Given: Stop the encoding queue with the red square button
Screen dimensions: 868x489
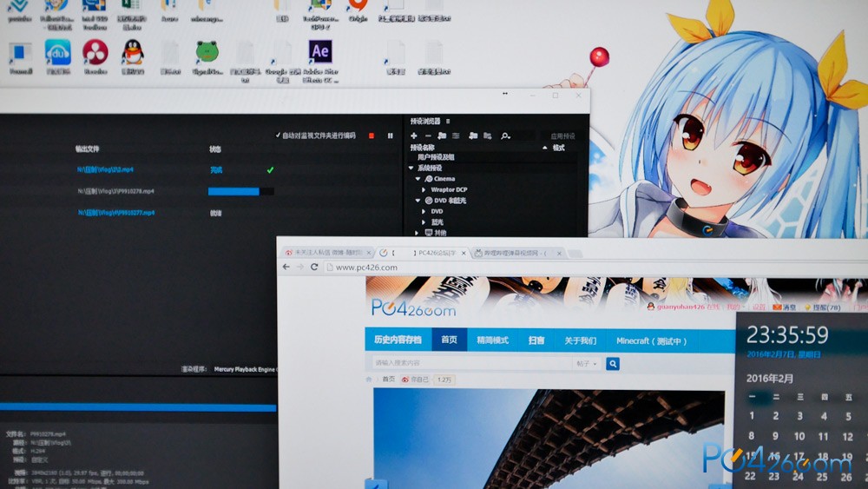Looking at the screenshot, I should click(372, 135).
